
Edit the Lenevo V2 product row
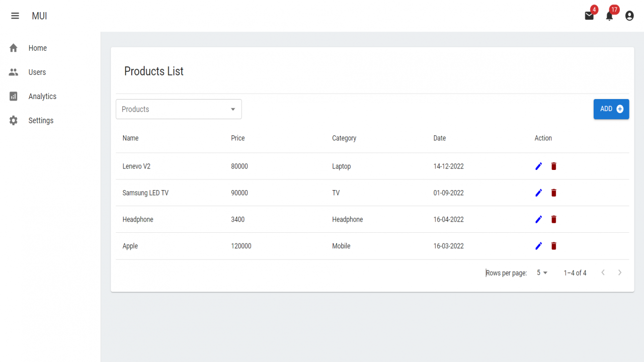tap(538, 166)
